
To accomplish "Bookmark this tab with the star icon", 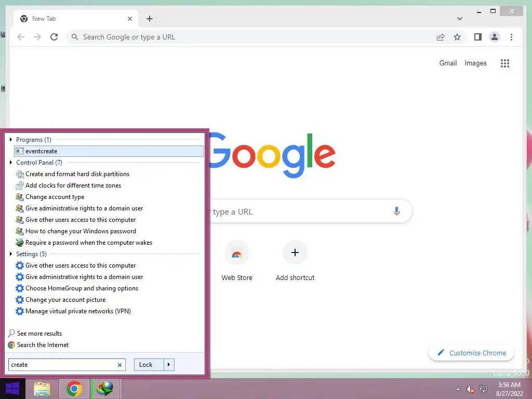I will pyautogui.click(x=457, y=37).
